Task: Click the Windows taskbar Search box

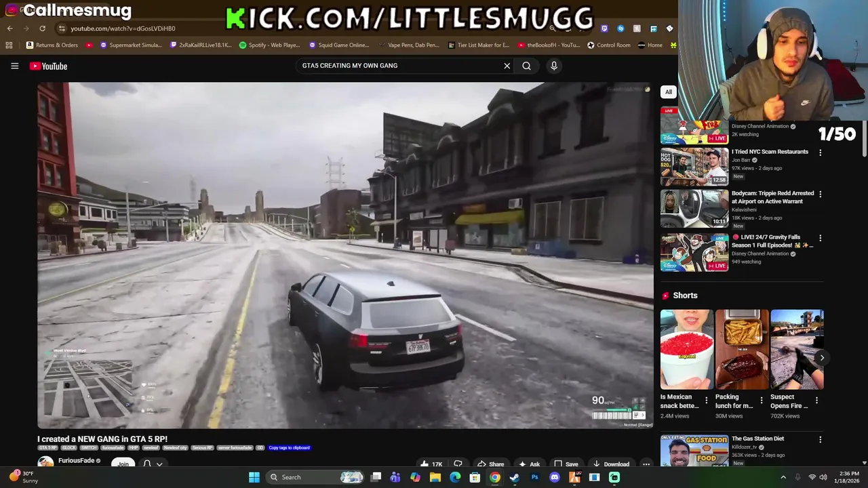Action: tap(315, 477)
